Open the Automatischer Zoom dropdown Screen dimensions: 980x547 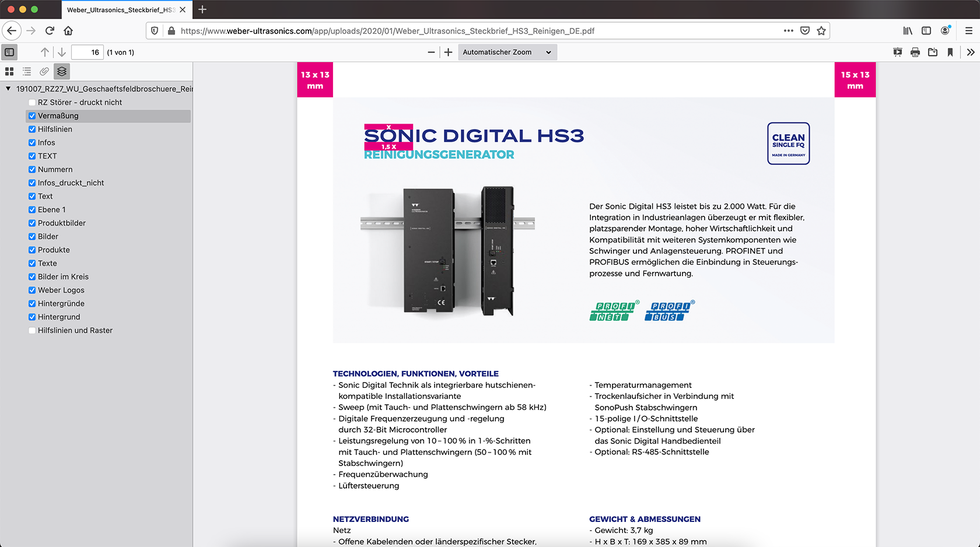pyautogui.click(x=507, y=52)
